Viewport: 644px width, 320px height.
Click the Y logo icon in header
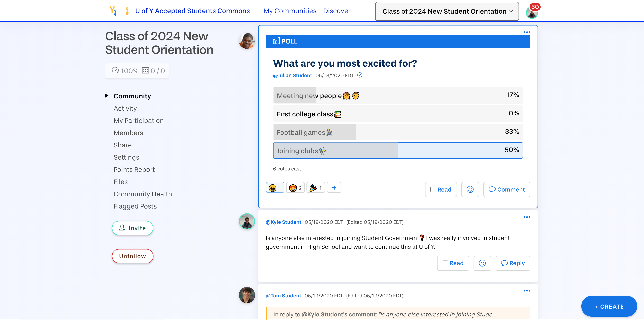[113, 11]
